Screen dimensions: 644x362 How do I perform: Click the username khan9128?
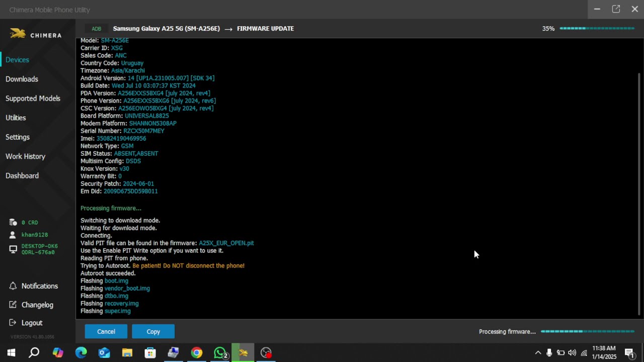point(35,235)
